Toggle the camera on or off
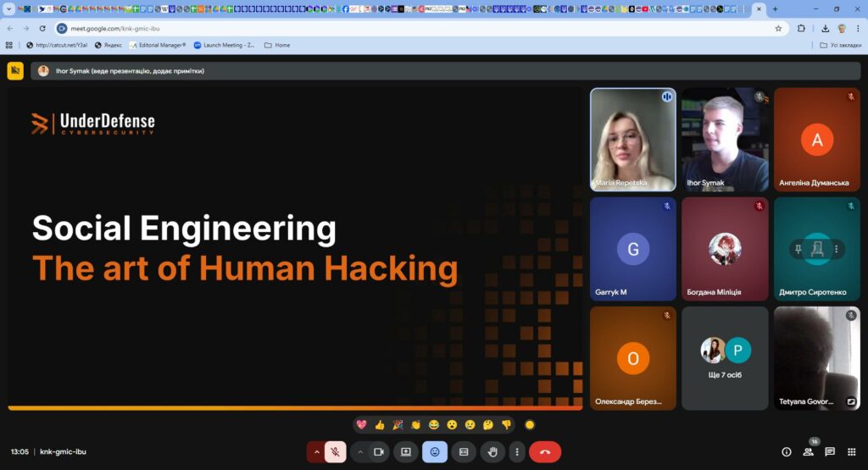 [x=379, y=452]
